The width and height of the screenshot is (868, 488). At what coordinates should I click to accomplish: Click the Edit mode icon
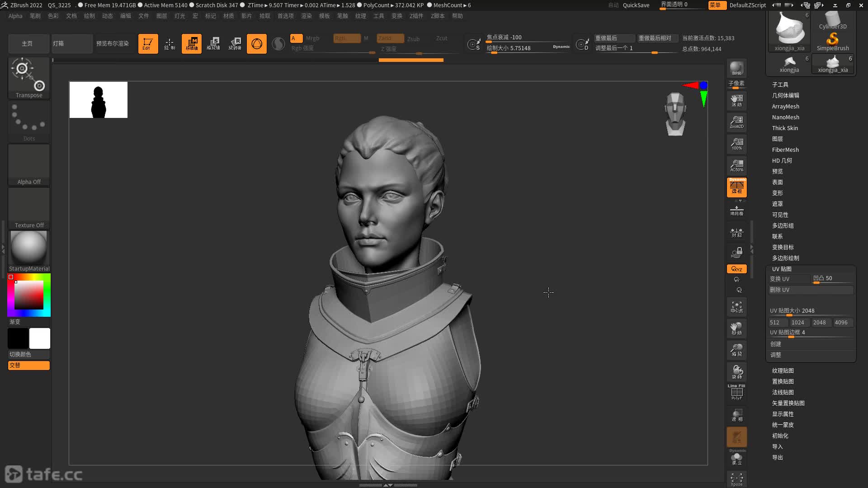point(148,44)
